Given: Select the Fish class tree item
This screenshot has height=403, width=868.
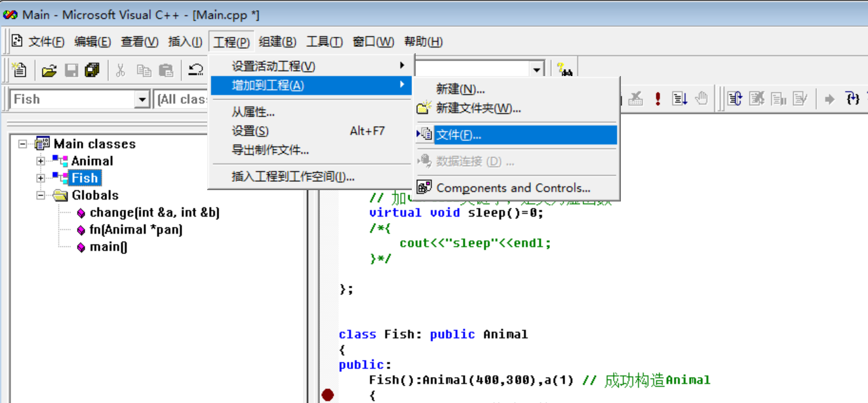Looking at the screenshot, I should tap(85, 178).
